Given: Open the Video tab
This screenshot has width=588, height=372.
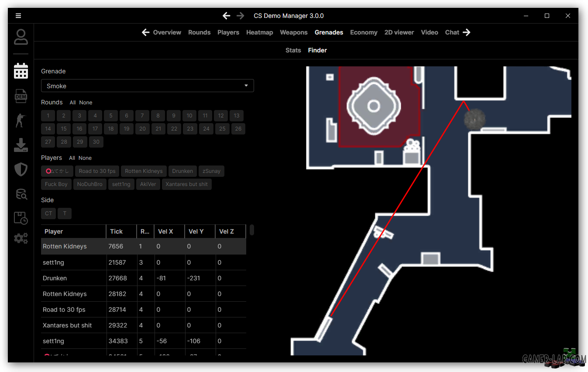Looking at the screenshot, I should [x=430, y=32].
